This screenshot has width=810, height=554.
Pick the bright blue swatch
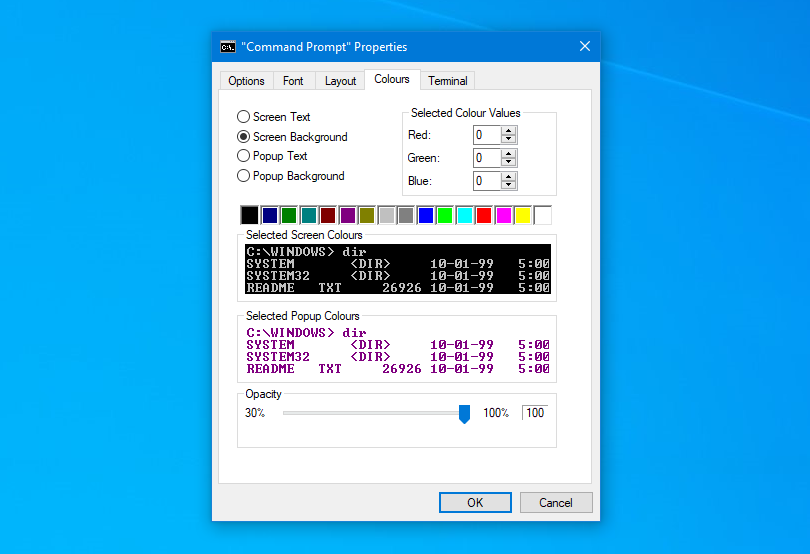(x=426, y=216)
